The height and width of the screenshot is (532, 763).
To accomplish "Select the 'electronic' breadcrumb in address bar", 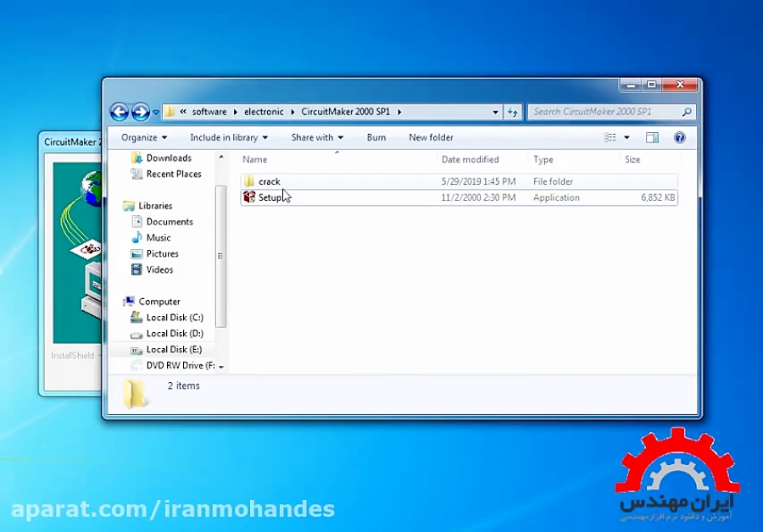I will [x=264, y=112].
